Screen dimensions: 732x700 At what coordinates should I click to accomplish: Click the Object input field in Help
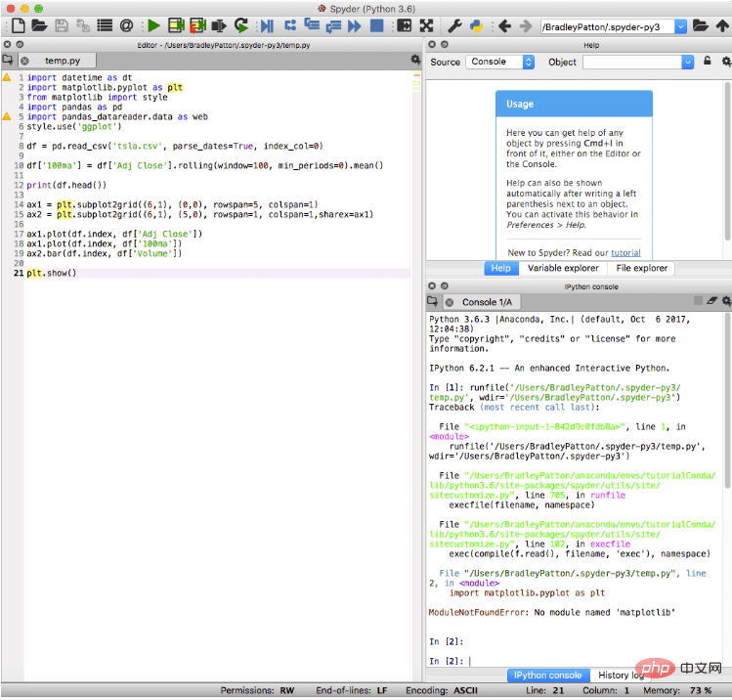pyautogui.click(x=632, y=62)
